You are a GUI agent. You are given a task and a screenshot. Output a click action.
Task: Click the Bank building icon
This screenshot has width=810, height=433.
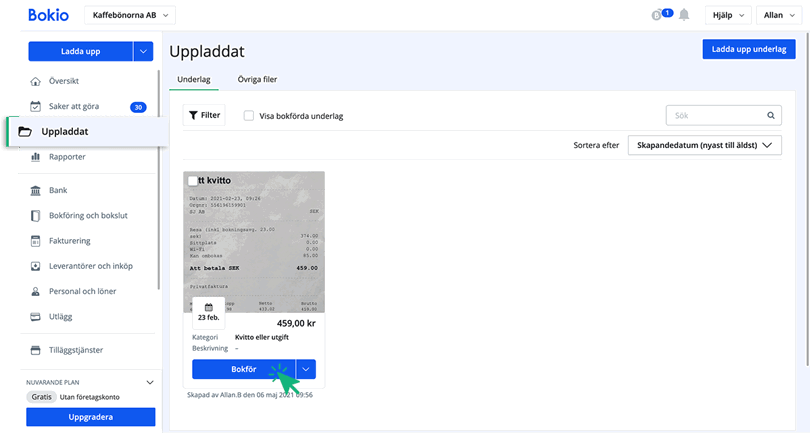[x=36, y=189]
